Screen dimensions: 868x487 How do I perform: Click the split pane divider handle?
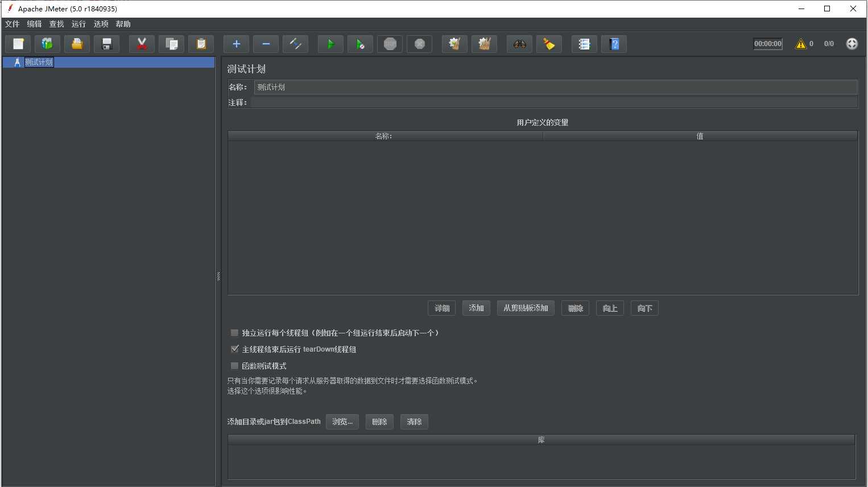(218, 276)
